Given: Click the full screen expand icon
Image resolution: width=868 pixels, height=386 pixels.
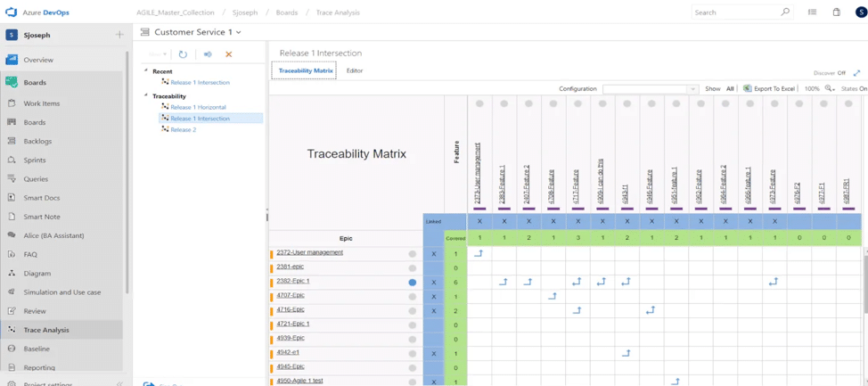Looking at the screenshot, I should point(857,73).
